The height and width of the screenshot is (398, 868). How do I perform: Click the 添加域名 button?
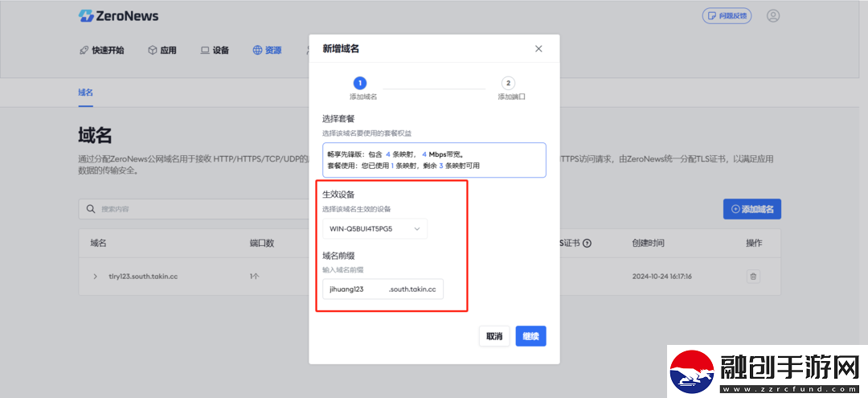coord(752,209)
